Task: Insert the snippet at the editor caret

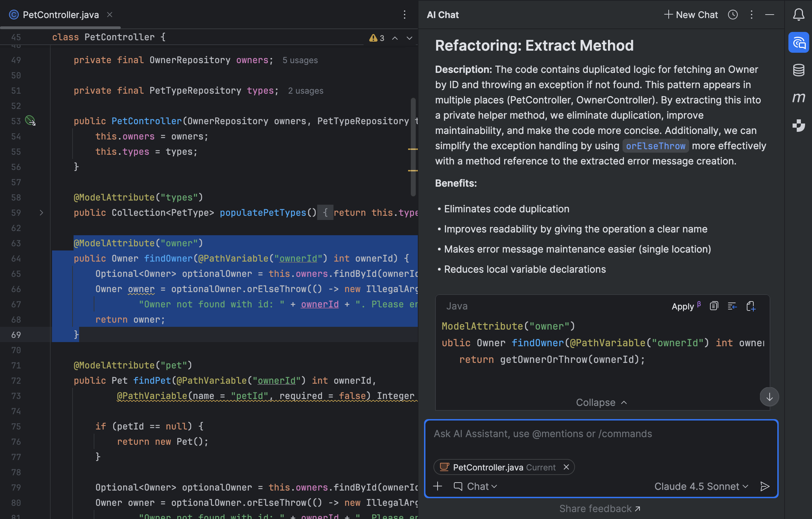Action: coord(732,306)
